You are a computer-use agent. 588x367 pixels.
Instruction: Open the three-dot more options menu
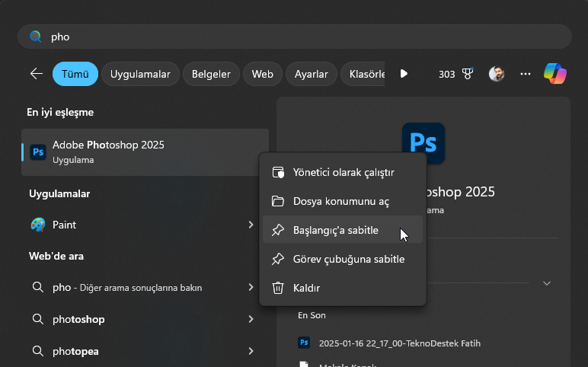(x=526, y=74)
